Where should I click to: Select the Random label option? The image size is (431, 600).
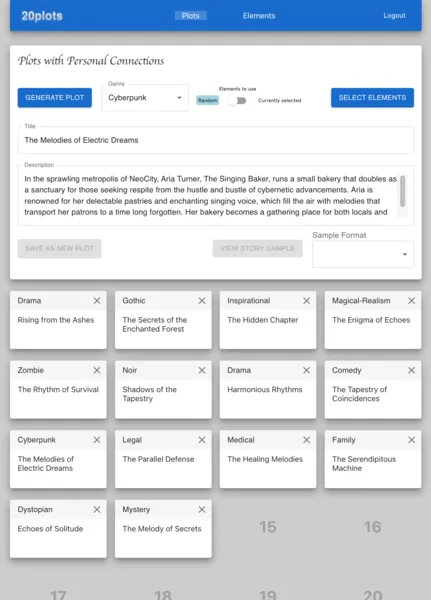(207, 100)
